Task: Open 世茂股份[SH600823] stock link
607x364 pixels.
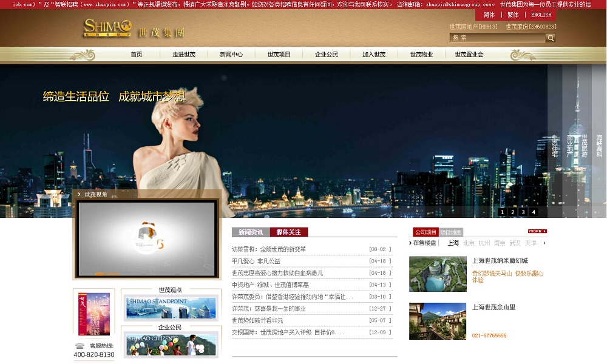Action: tap(531, 27)
